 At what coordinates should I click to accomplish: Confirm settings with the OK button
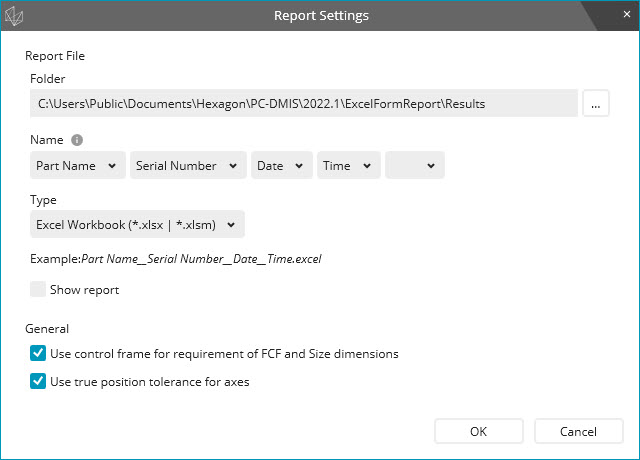[478, 431]
